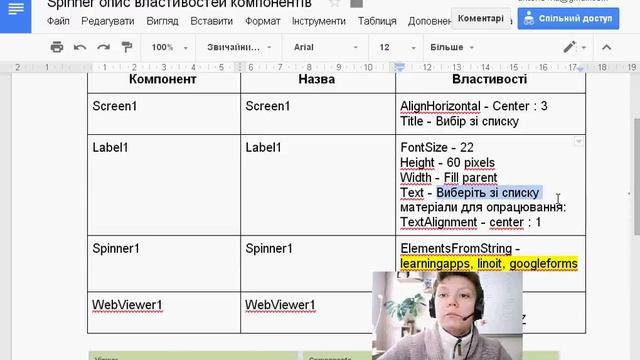Open the Таблиця menu
The image size is (640, 360).
click(377, 21)
